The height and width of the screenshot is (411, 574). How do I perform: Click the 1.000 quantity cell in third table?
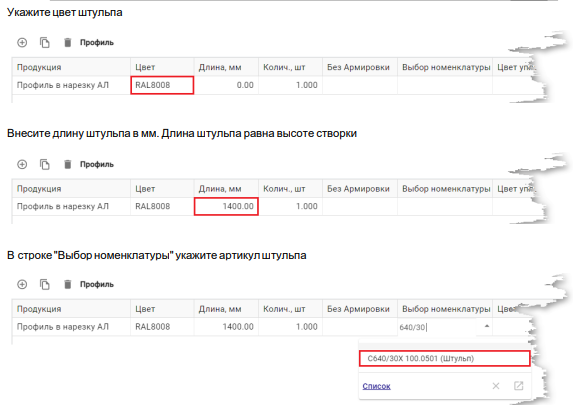pyautogui.click(x=290, y=327)
